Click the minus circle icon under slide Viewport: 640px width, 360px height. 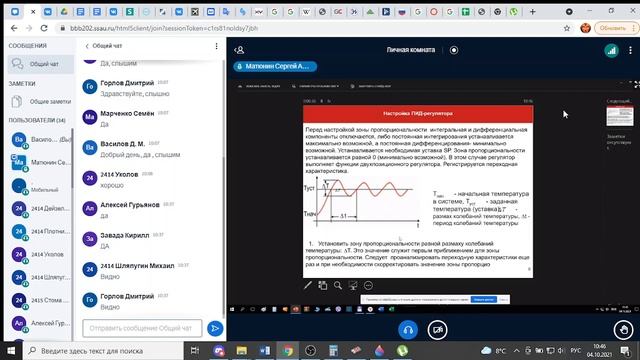point(368,285)
